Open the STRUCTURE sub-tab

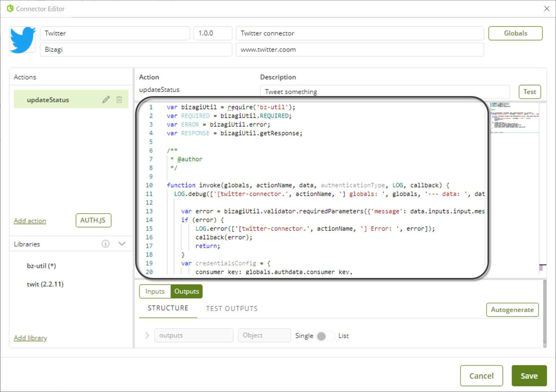[168, 308]
